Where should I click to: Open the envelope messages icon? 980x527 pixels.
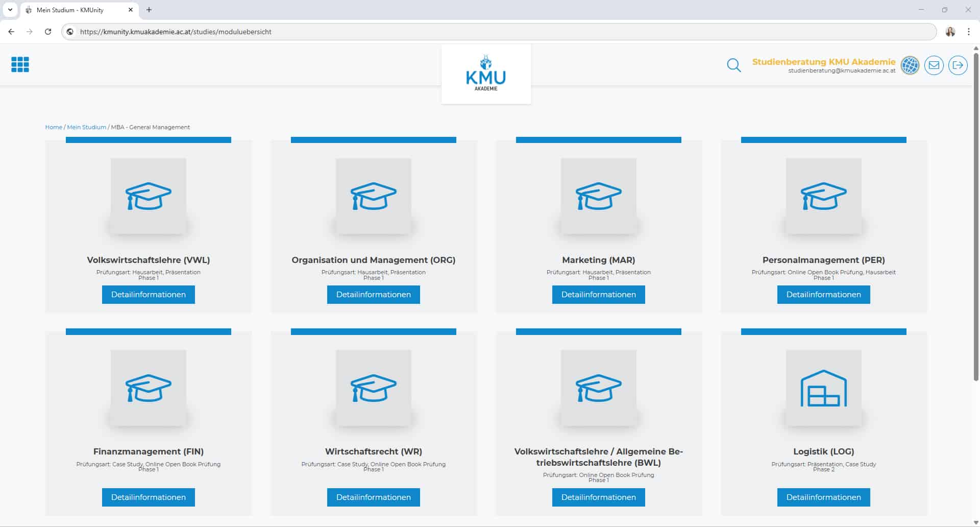coord(934,65)
